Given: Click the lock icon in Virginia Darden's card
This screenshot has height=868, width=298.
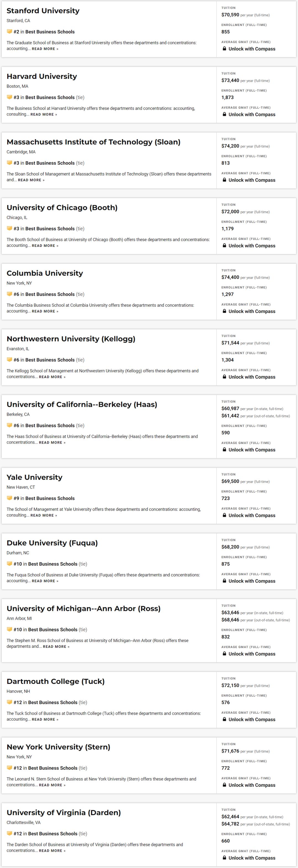Looking at the screenshot, I should pos(224,858).
